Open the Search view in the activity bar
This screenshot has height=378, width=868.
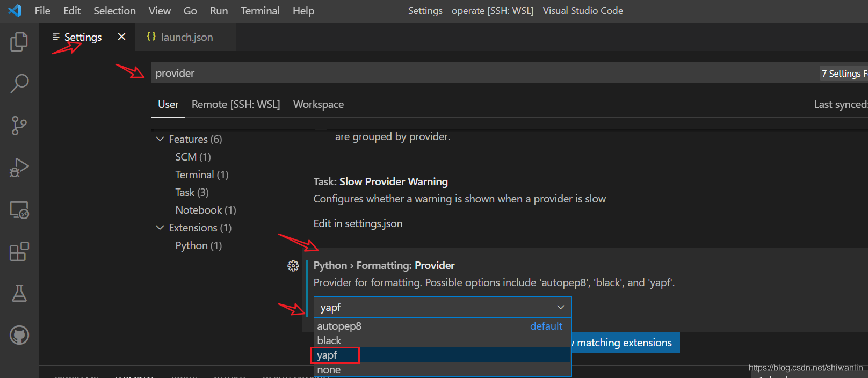coord(19,84)
